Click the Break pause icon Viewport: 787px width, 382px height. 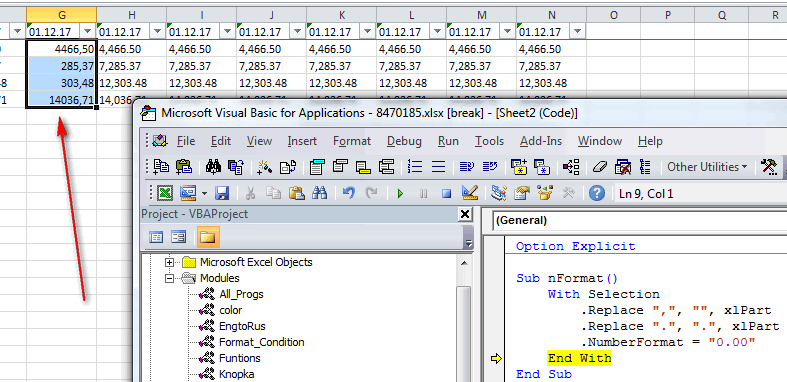pos(423,193)
